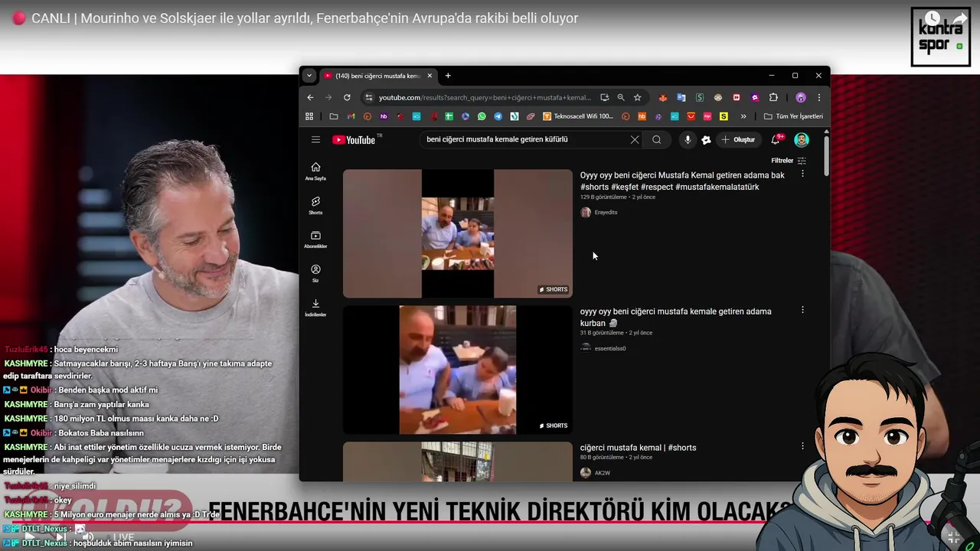
Task: Open the Chrome three-dot menu
Action: click(818, 97)
